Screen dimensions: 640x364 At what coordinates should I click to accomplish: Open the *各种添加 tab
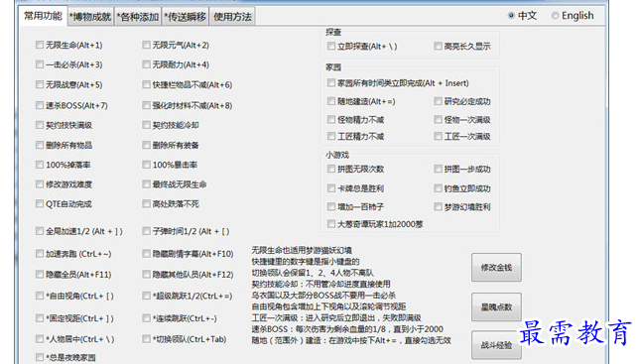point(138,17)
